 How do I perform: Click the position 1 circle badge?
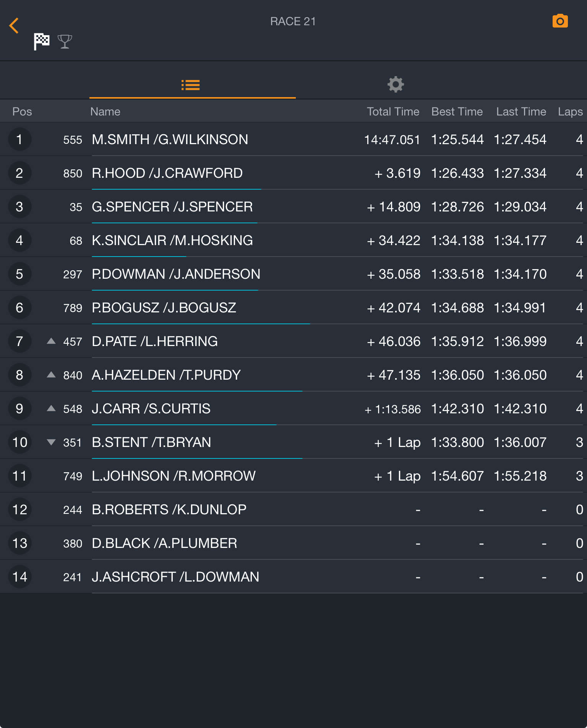pos(19,139)
